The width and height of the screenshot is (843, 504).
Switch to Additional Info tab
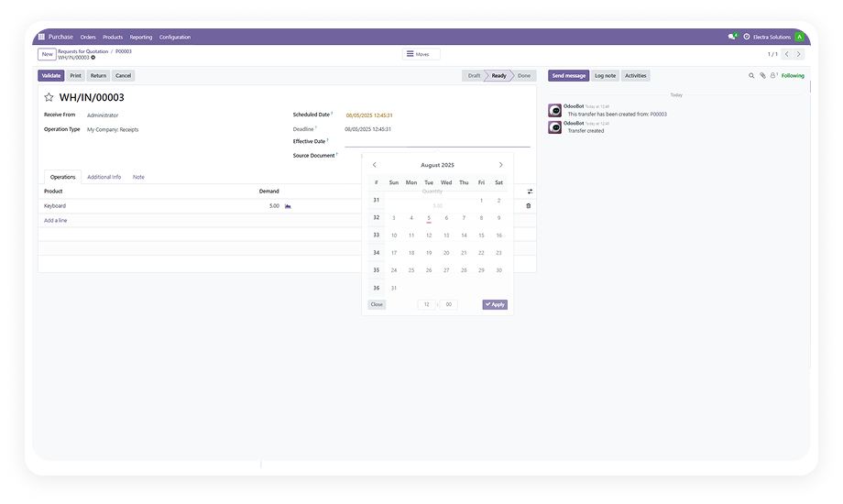[104, 177]
